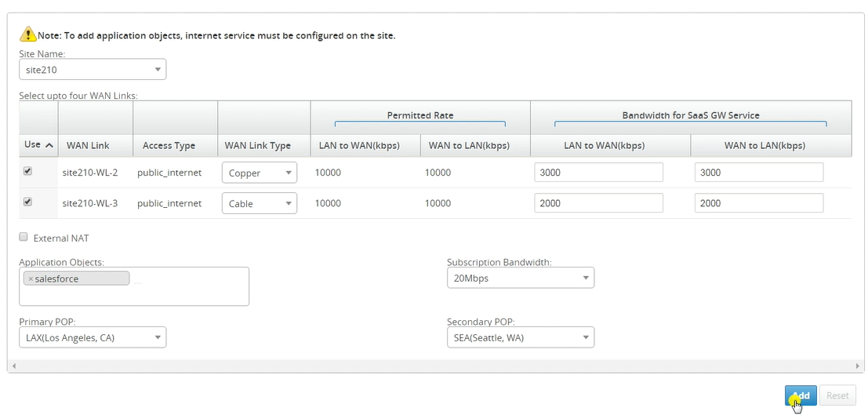This screenshot has width=868, height=415.
Task: Edit SaaS WAN to LAN for site210-WL-2
Action: click(x=759, y=173)
